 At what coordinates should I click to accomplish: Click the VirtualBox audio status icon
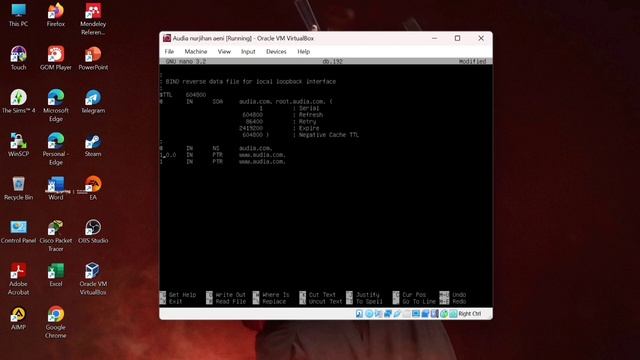click(378, 313)
